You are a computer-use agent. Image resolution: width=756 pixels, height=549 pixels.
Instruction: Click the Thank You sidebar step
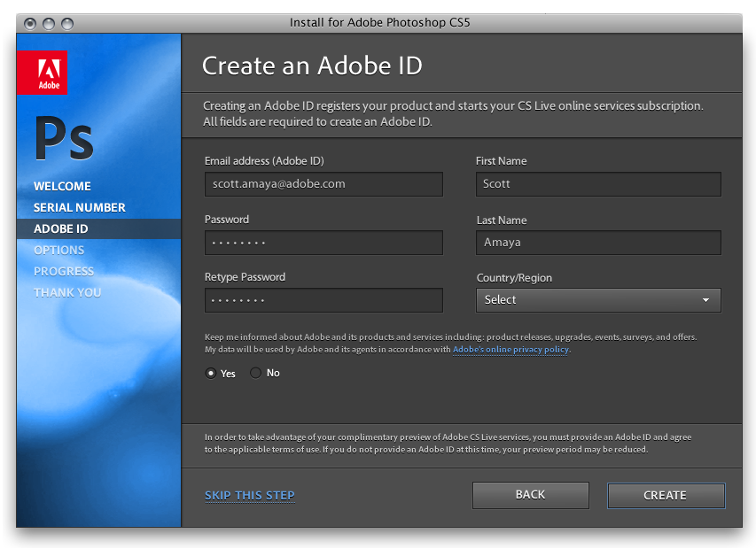point(67,292)
